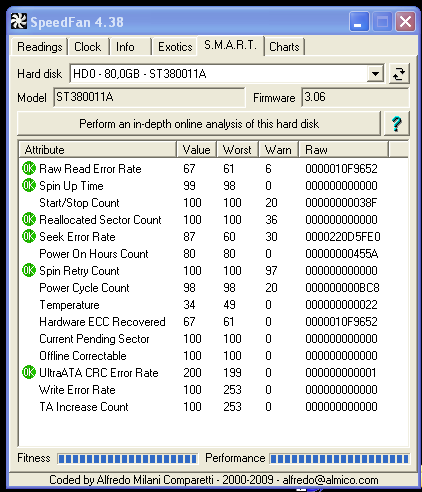Click raw value 000000000001 for UltraATA CRC

[341, 373]
